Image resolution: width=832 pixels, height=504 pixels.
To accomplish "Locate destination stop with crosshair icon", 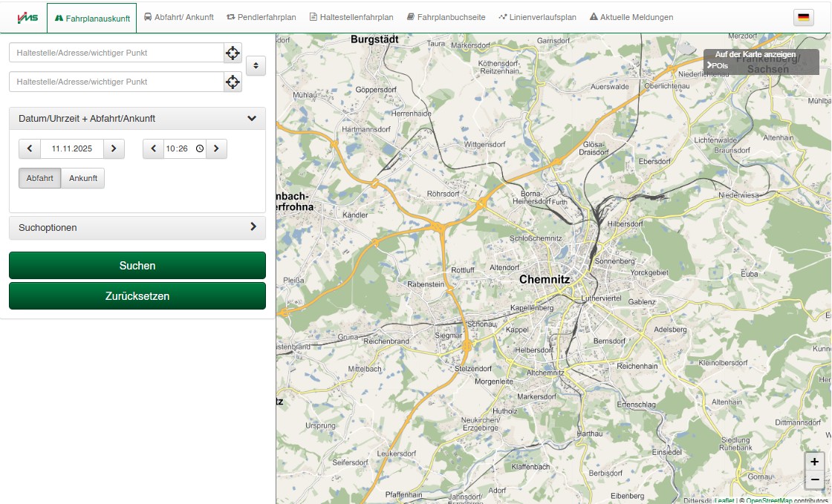I will [x=233, y=82].
